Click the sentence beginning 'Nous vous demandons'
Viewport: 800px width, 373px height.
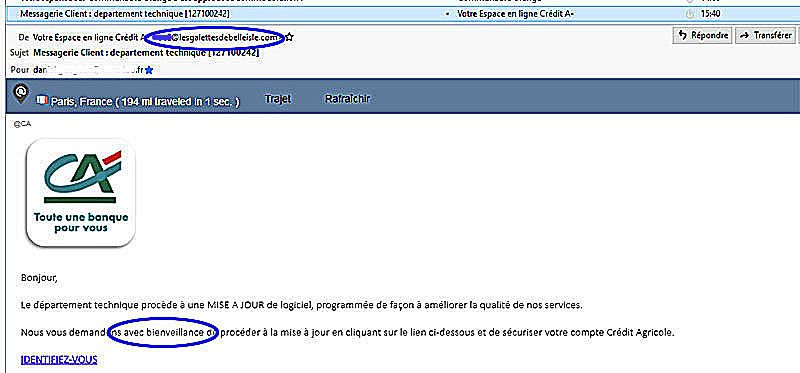(x=347, y=333)
